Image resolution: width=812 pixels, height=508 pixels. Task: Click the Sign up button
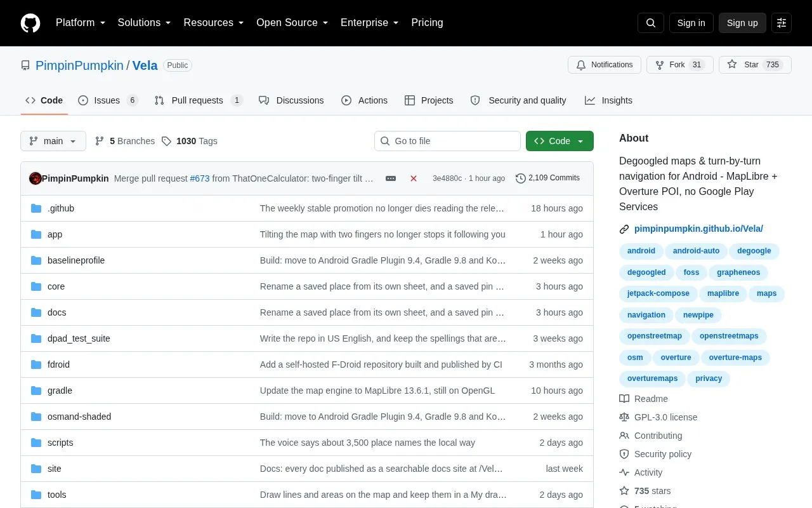(x=742, y=23)
